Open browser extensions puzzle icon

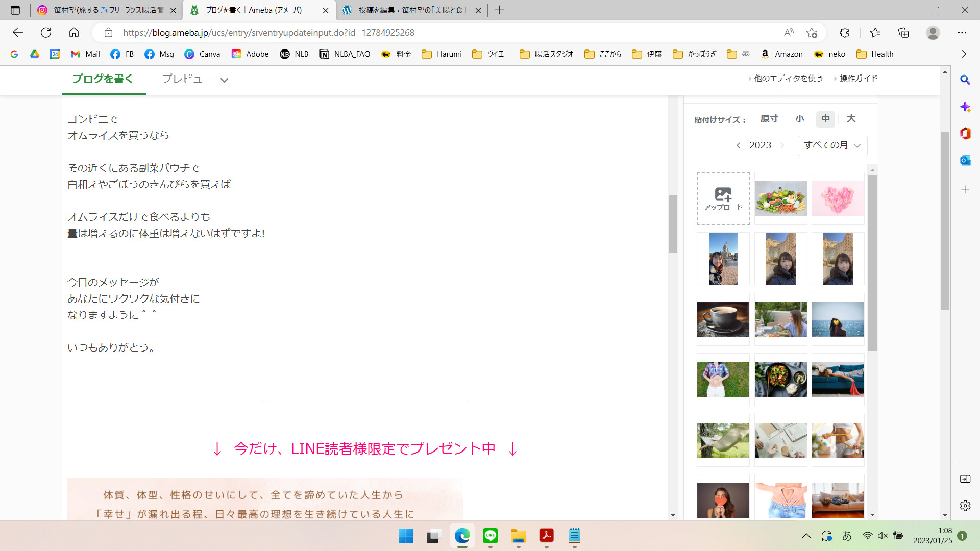pos(844,33)
